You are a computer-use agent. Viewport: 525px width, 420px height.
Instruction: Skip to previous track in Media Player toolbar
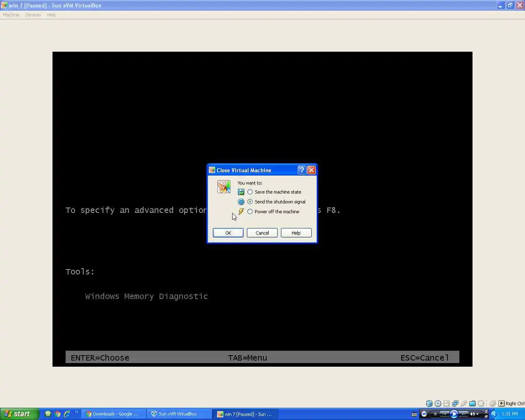point(444,414)
